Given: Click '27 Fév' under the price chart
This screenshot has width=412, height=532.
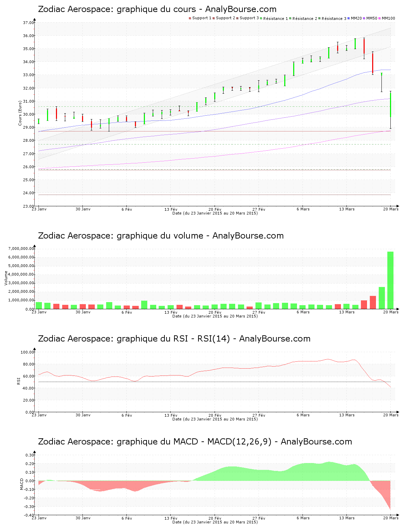Looking at the screenshot, I should 259,209.
